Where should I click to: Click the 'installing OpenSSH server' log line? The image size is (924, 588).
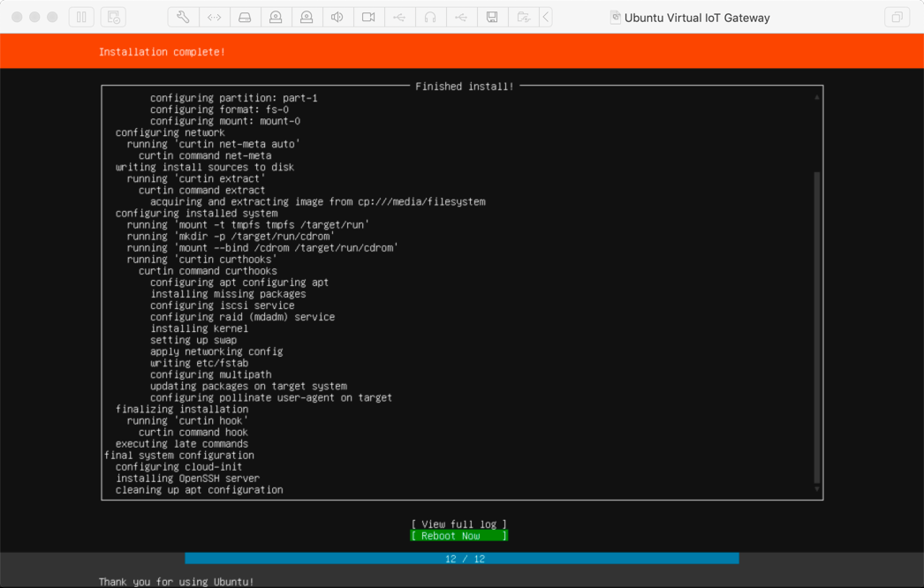click(x=187, y=479)
